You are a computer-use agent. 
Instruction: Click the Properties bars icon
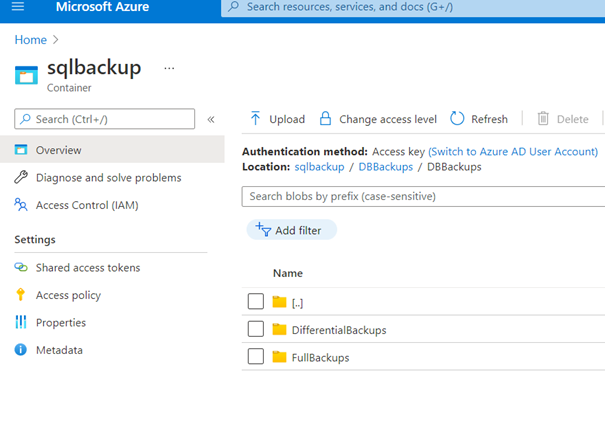(x=21, y=322)
